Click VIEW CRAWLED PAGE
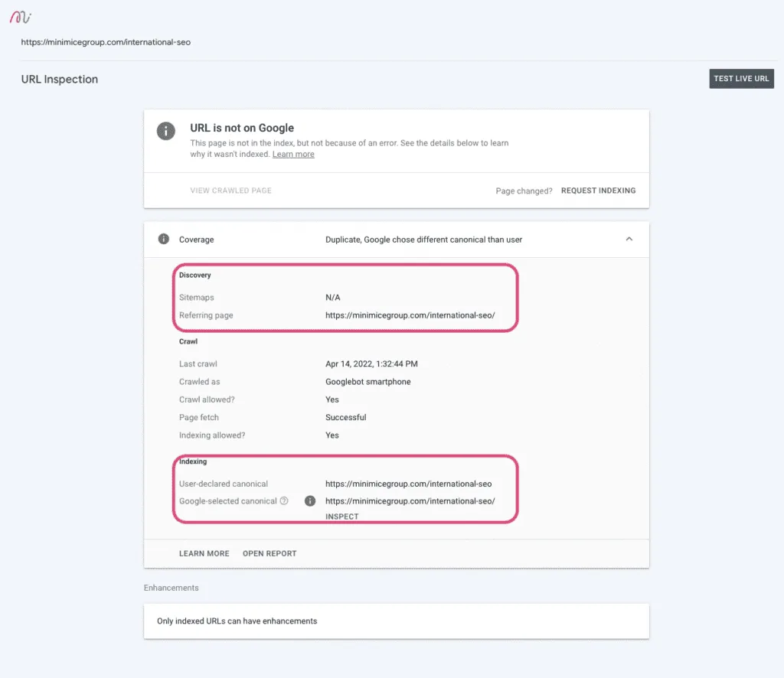784x678 pixels. [x=231, y=191]
